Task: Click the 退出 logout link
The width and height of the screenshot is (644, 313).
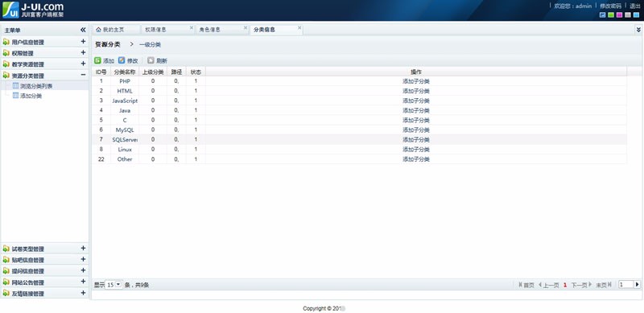Action: pos(635,6)
